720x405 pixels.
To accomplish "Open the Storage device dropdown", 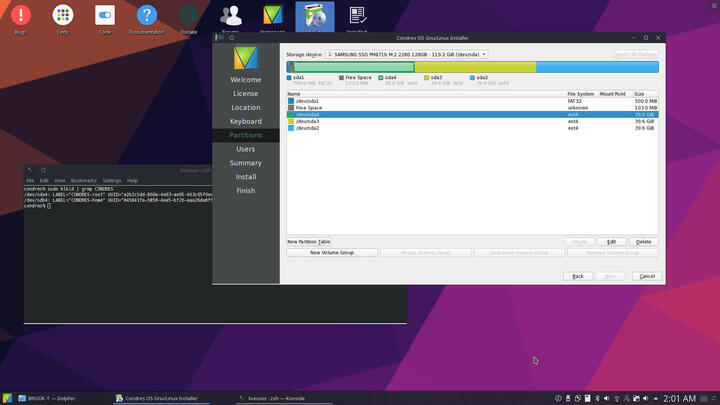I will [407, 54].
